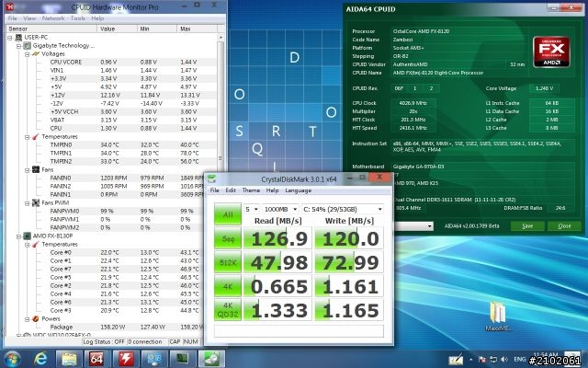588x368 pixels.
Task: Click the Value column header
Action: pos(117,29)
